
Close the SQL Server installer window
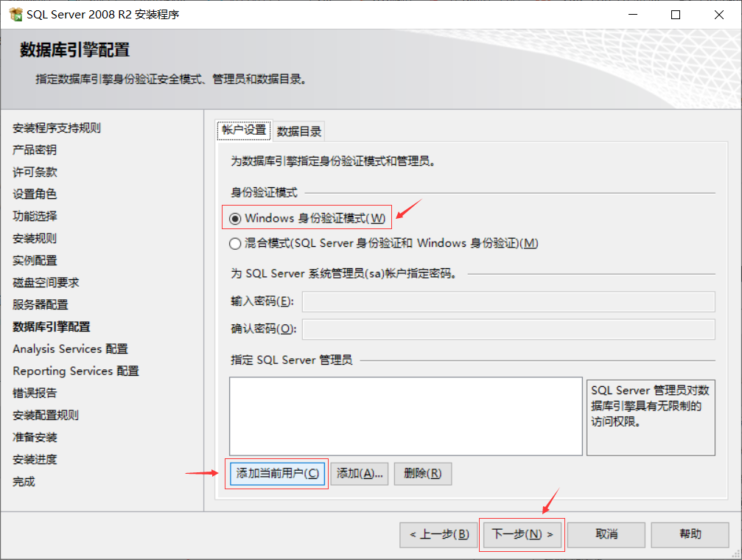(719, 15)
